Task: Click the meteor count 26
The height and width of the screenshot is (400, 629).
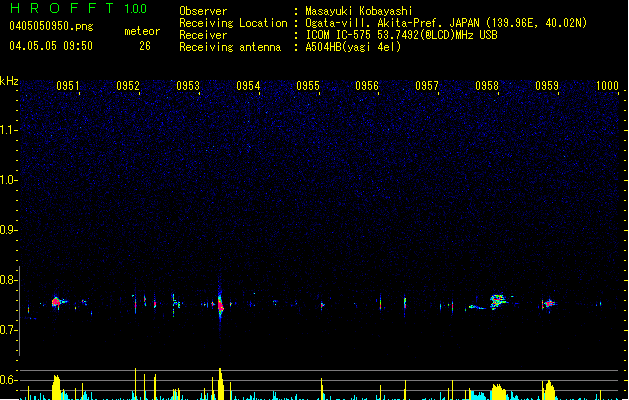Action: pyautogui.click(x=145, y=46)
